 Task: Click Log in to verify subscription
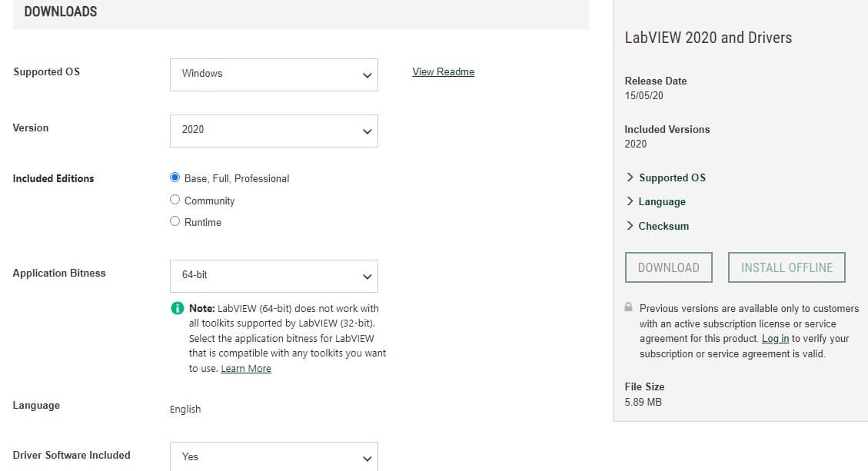point(775,338)
